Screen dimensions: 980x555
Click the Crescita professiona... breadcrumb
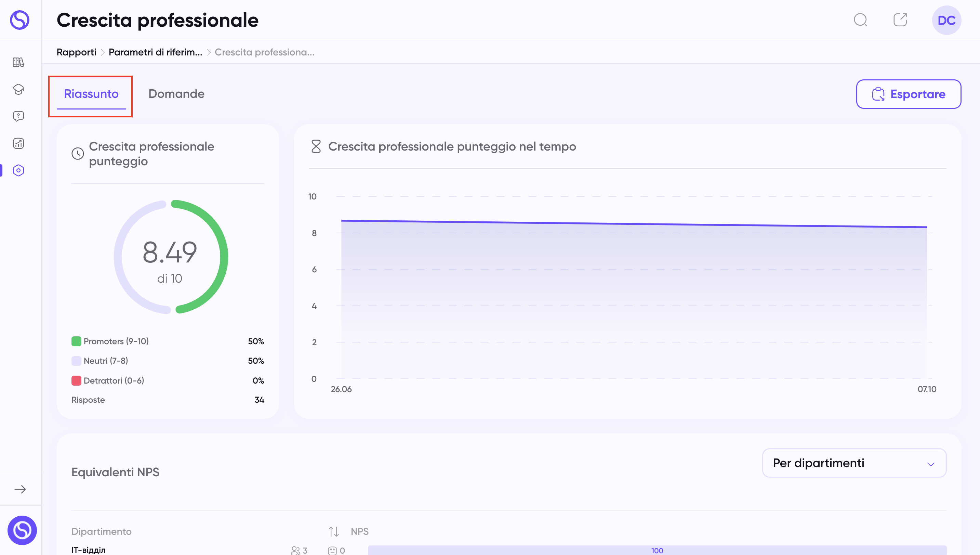pyautogui.click(x=265, y=52)
